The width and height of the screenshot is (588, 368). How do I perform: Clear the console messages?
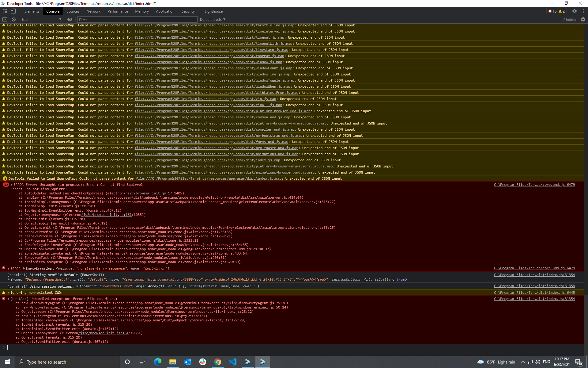(x=13, y=19)
